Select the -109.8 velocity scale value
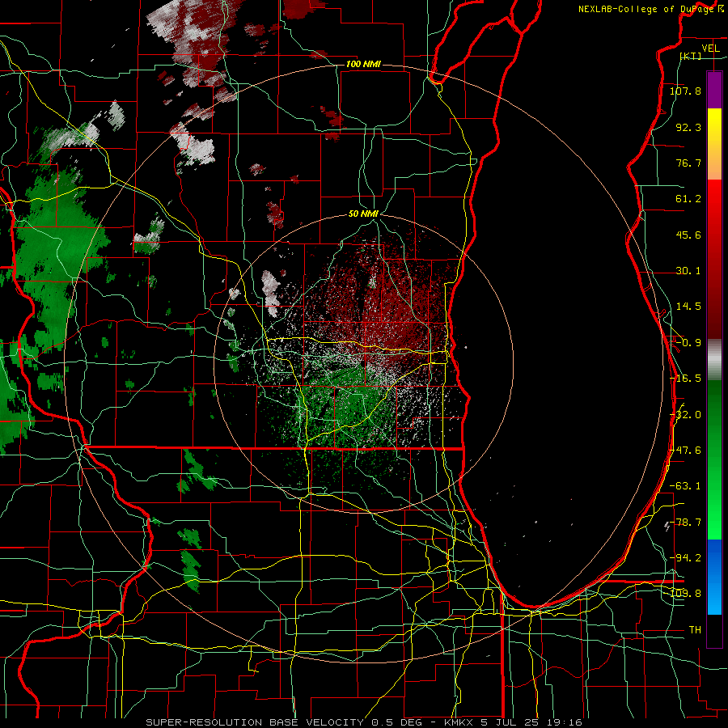Viewport: 728px width, 728px height. 687,594
